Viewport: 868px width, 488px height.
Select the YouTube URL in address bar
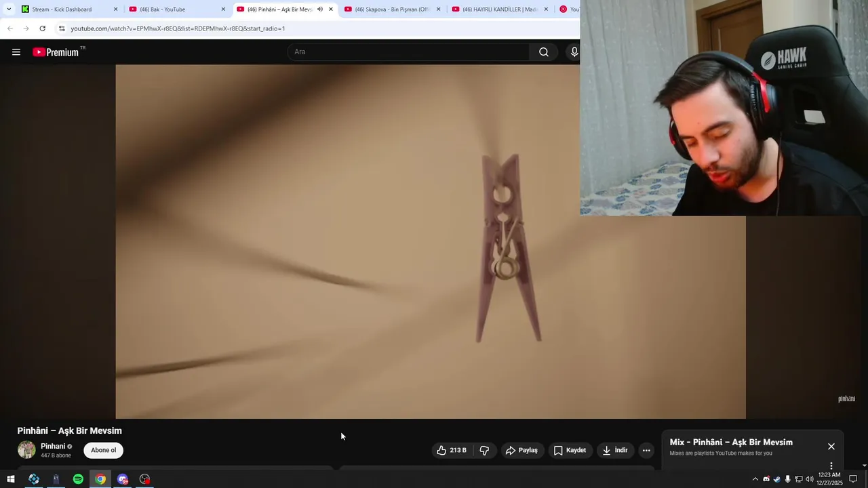pos(178,28)
